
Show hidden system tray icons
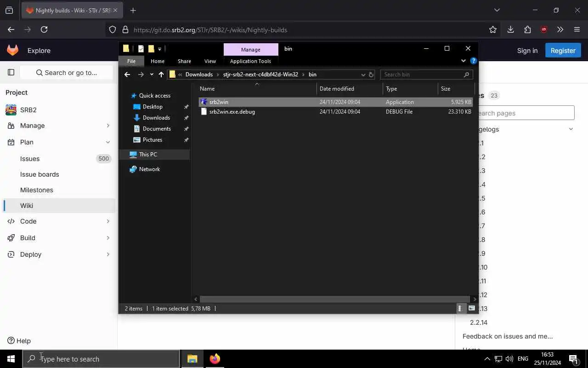[487, 359]
